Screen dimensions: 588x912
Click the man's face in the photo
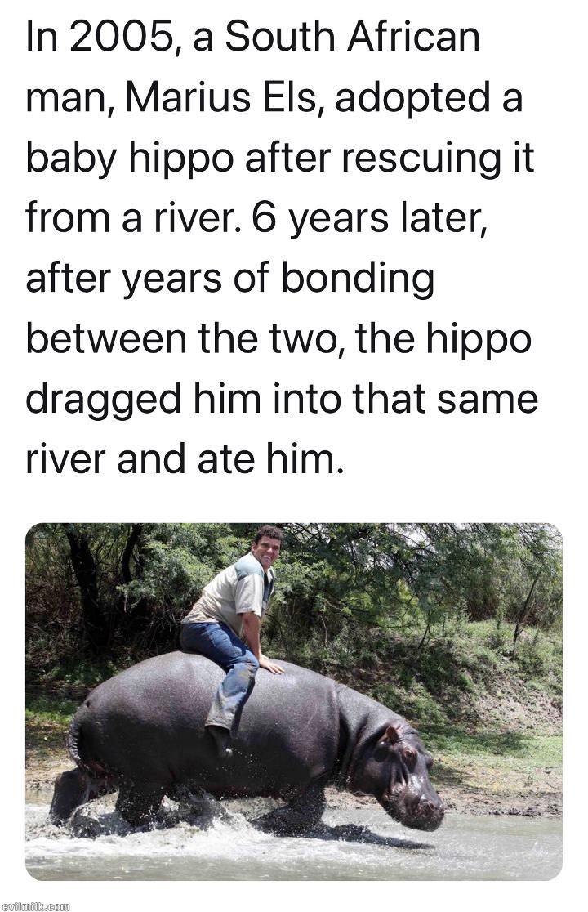[x=267, y=548]
